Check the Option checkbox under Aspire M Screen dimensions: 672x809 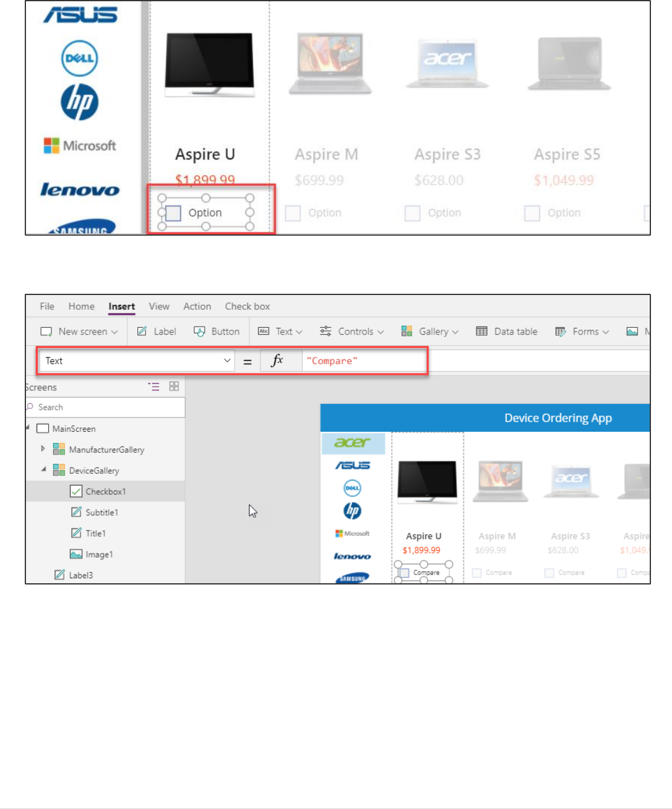point(293,213)
